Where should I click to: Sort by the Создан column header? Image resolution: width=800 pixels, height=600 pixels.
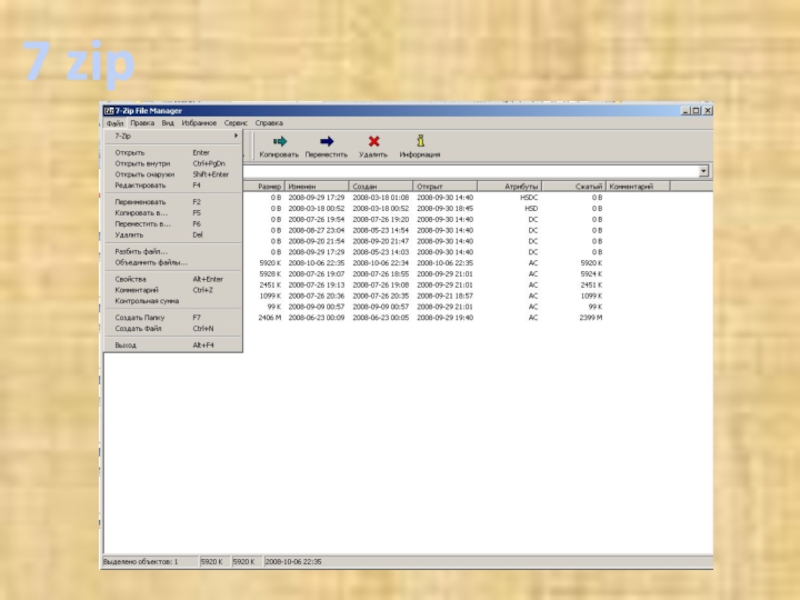[381, 186]
